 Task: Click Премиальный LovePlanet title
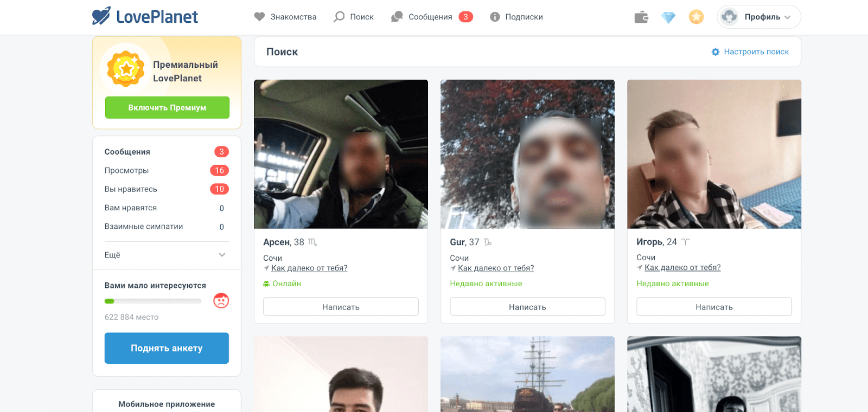point(186,71)
